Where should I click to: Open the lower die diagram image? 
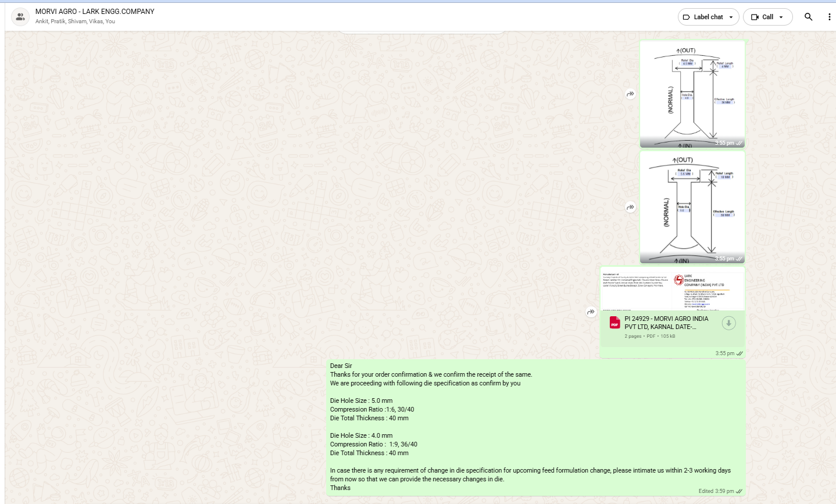692,206
